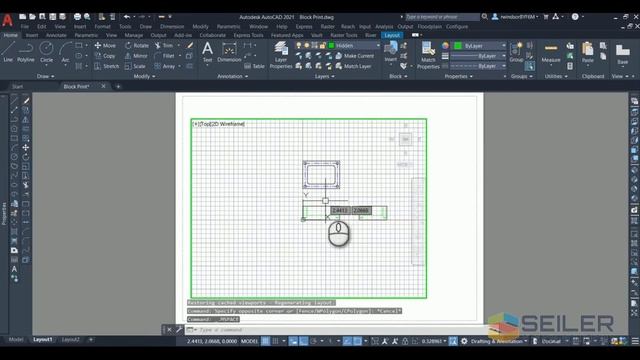
Task: Click the Fillet tool
Action: [x=164, y=56]
